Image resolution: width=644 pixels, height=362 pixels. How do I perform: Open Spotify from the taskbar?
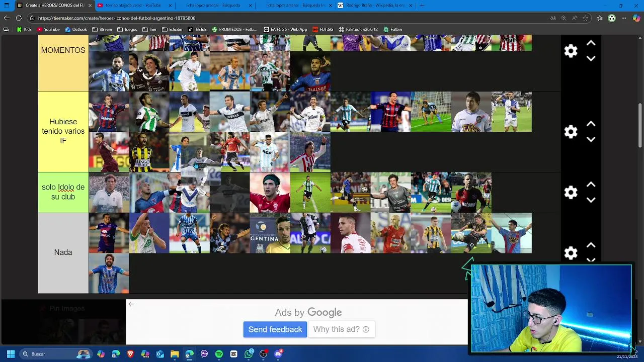pos(219,354)
